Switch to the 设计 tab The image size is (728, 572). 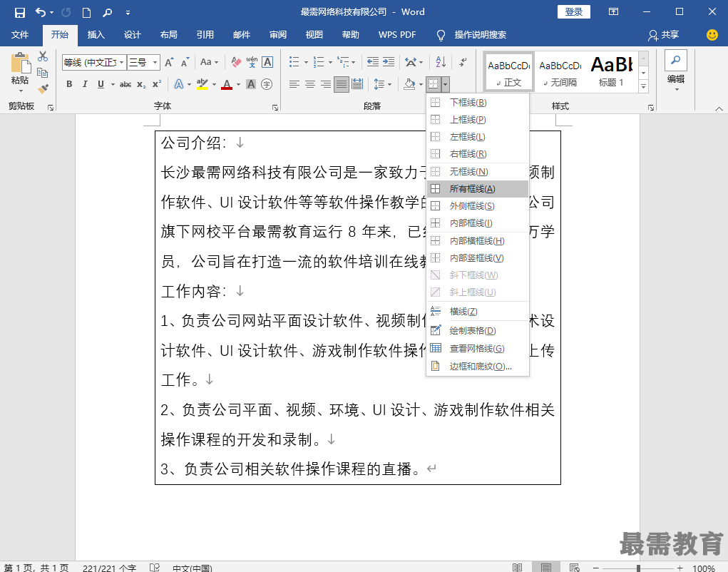coord(133,35)
